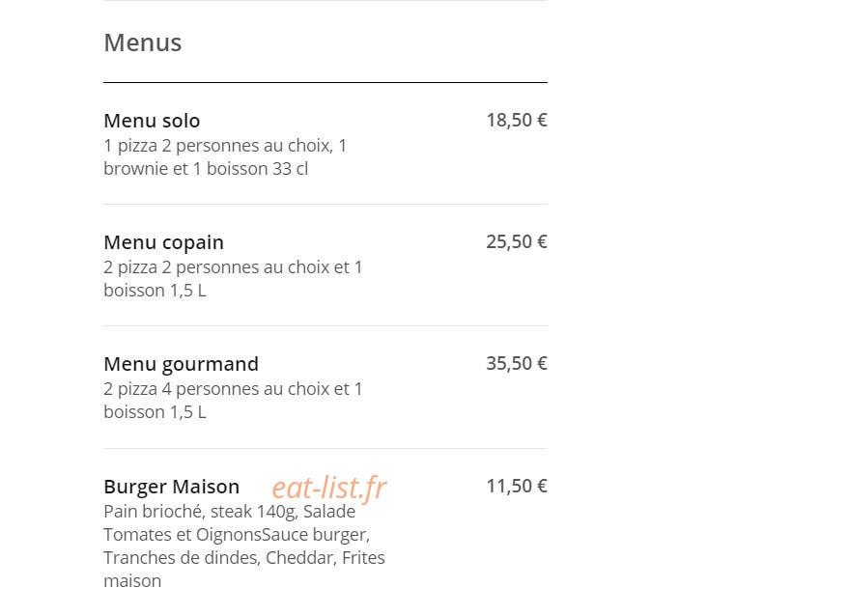Click Burger Maison ingredients description
The height and width of the screenshot is (616, 849).
244,546
